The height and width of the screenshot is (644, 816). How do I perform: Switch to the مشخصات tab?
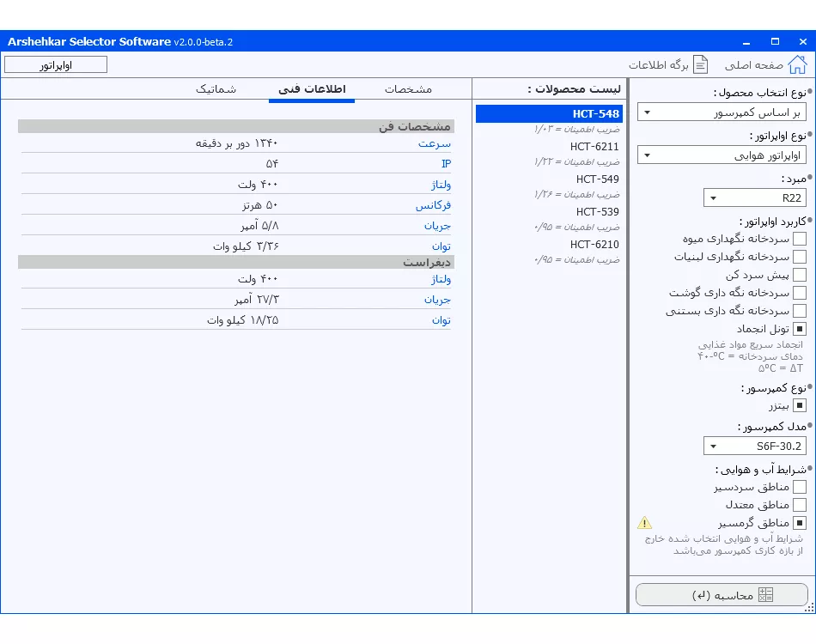(408, 89)
